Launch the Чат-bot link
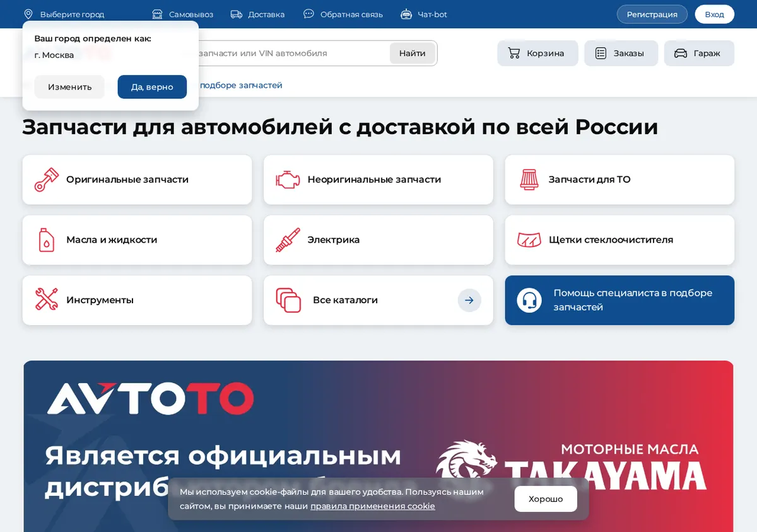The width and height of the screenshot is (757, 532). point(424,14)
